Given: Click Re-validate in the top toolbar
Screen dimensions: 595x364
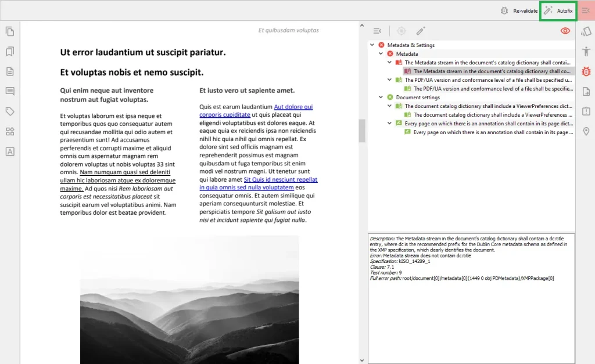Looking at the screenshot, I should point(519,11).
